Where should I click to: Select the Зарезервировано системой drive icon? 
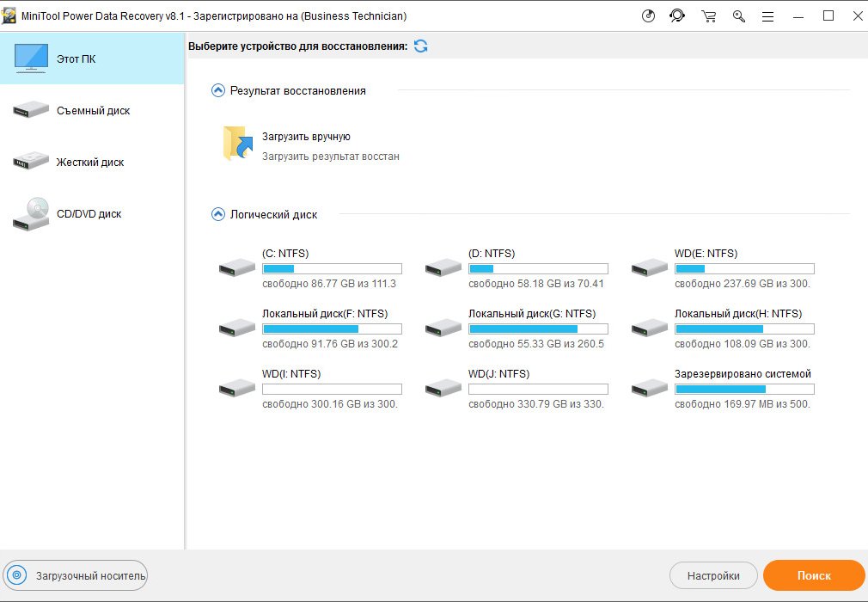(x=650, y=388)
